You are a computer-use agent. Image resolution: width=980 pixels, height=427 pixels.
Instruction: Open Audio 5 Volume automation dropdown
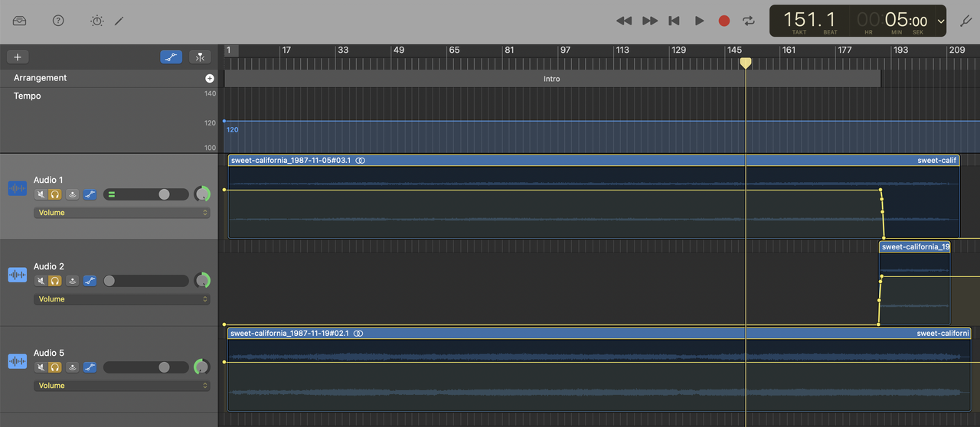tap(122, 386)
